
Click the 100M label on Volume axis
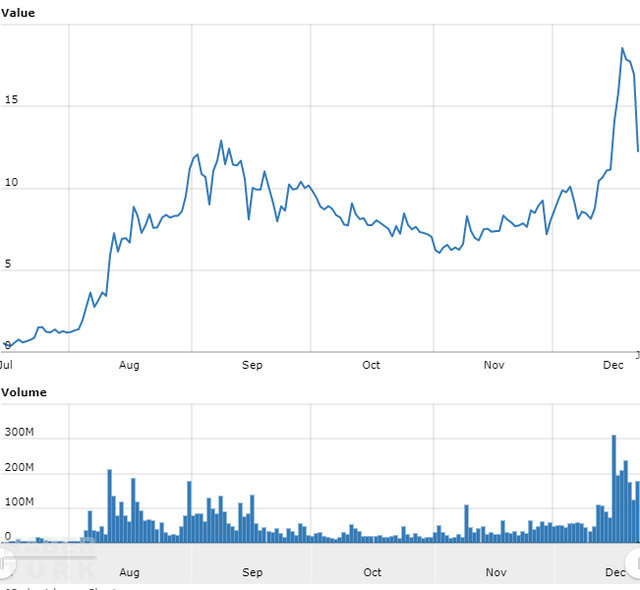pos(19,501)
